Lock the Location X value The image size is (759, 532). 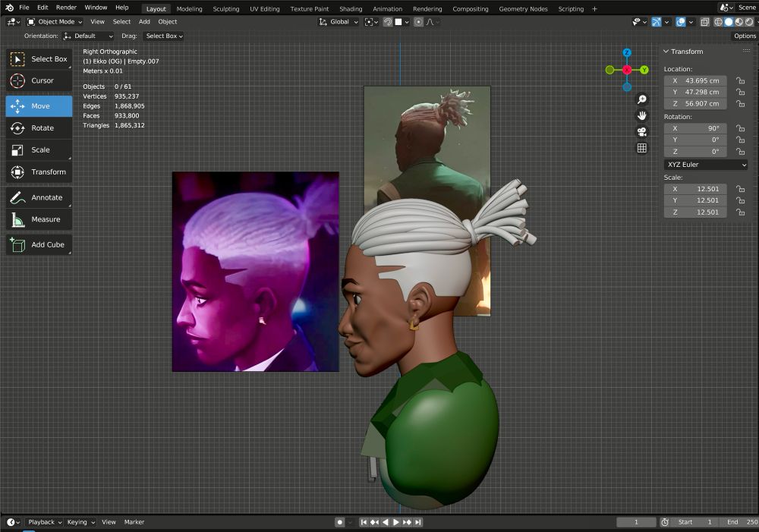[741, 81]
